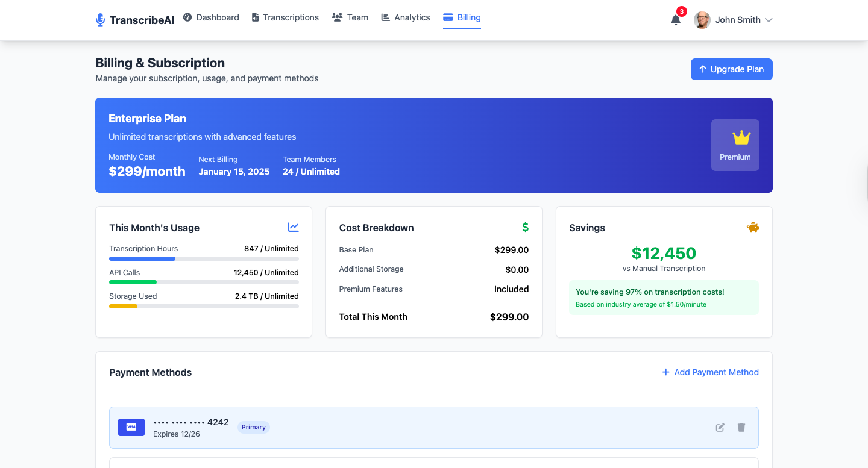Open the Dashboard tab
The image size is (868, 468).
click(x=211, y=17)
